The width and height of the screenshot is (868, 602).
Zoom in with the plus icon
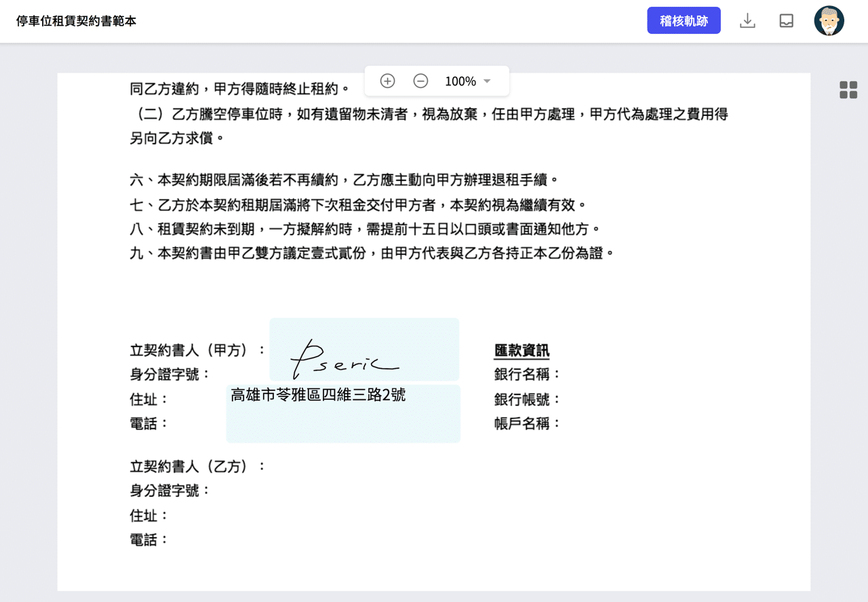point(387,81)
